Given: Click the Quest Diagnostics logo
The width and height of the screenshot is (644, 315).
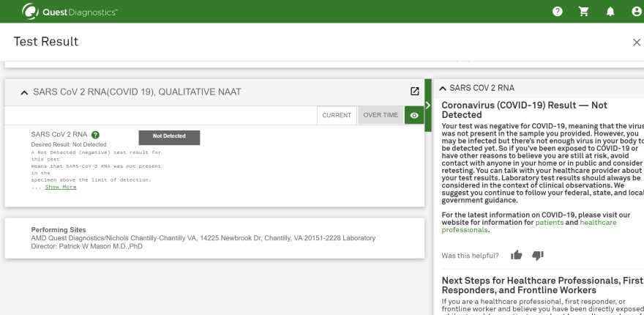Looking at the screenshot, I should click(x=70, y=12).
